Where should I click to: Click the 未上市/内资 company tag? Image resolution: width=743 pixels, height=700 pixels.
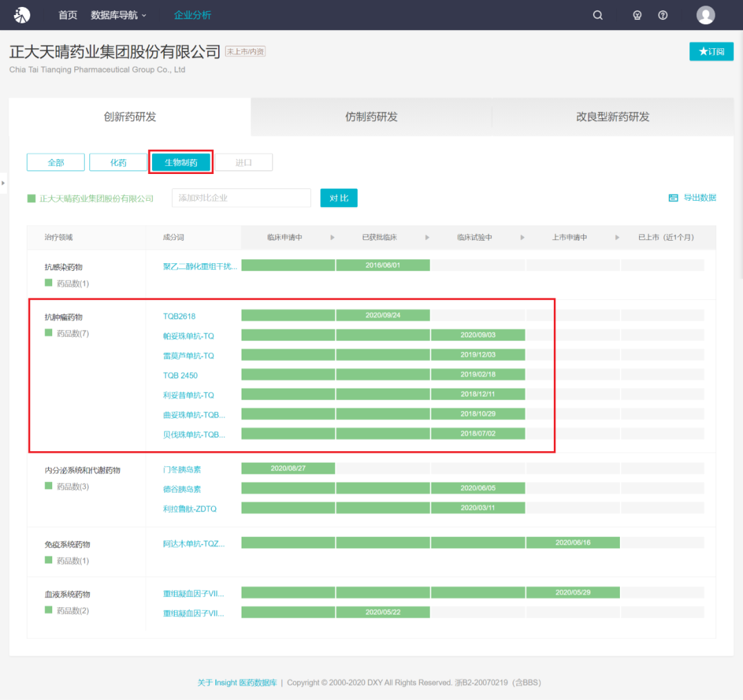(245, 52)
